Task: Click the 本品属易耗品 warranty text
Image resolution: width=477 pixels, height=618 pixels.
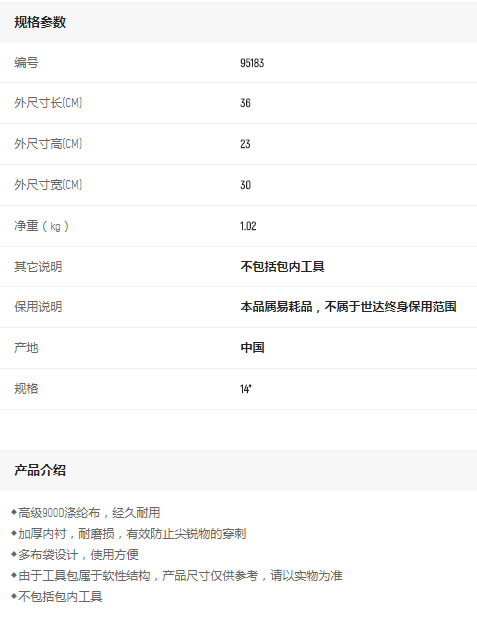Action: point(348,307)
